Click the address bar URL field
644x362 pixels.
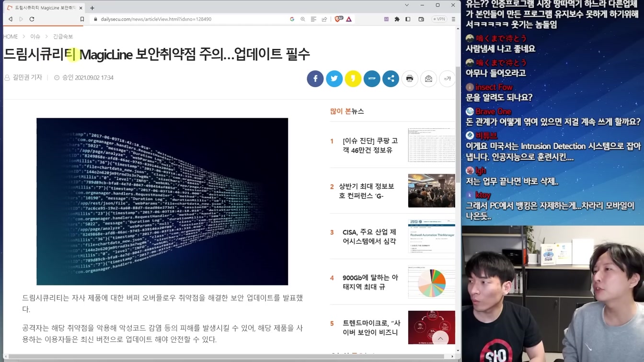pos(192,19)
